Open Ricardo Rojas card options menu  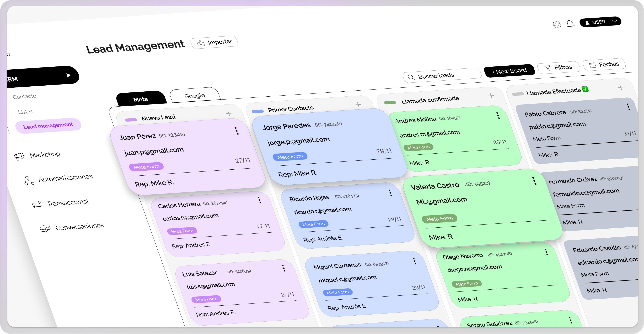390,193
